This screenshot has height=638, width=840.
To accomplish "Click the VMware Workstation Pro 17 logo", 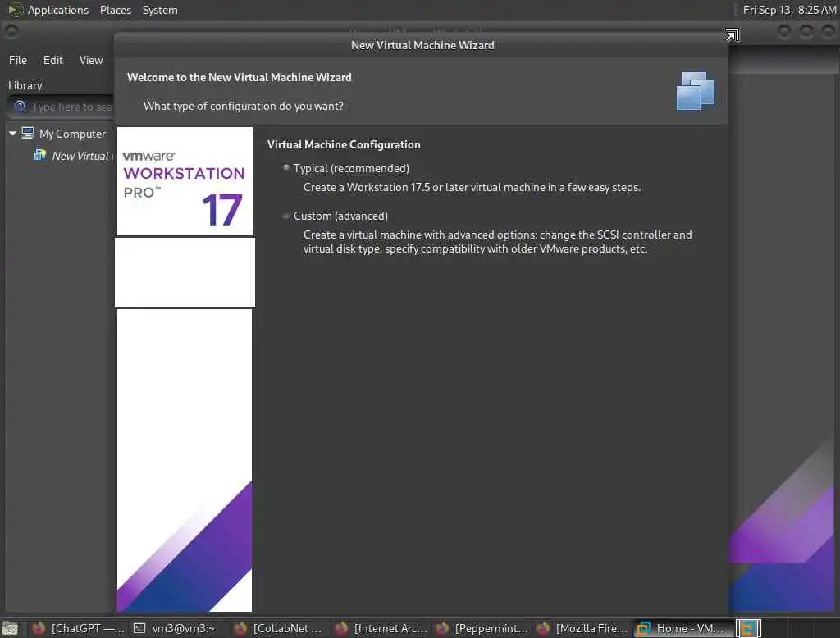I will (185, 181).
